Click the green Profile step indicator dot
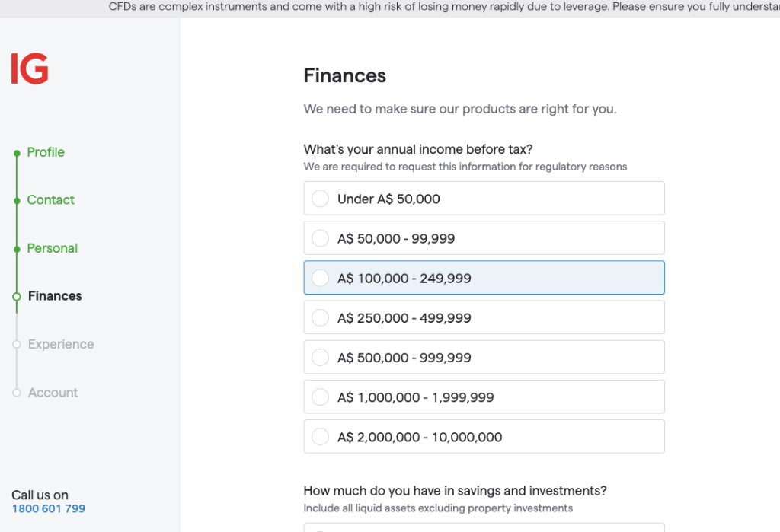Screen dimensions: 780x532 pos(16,152)
